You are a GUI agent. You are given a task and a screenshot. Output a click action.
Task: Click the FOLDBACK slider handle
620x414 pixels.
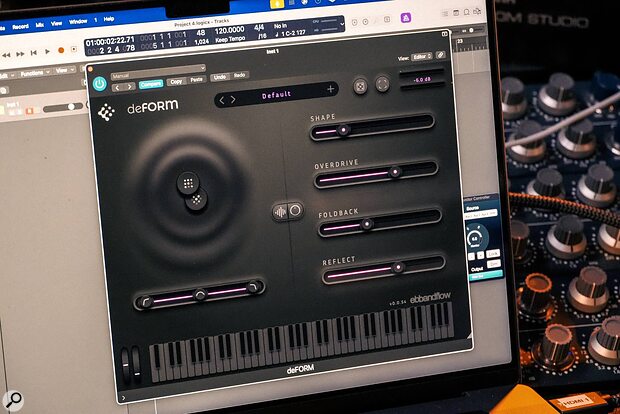367,224
